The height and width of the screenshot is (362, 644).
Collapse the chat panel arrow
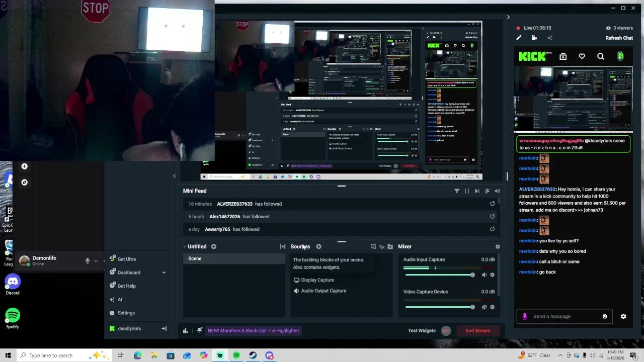click(x=508, y=18)
